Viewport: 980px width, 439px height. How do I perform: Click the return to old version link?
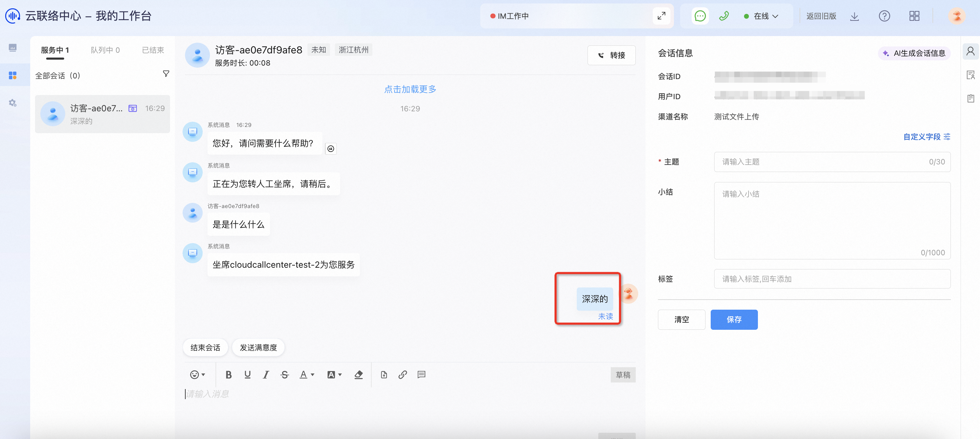(x=821, y=16)
